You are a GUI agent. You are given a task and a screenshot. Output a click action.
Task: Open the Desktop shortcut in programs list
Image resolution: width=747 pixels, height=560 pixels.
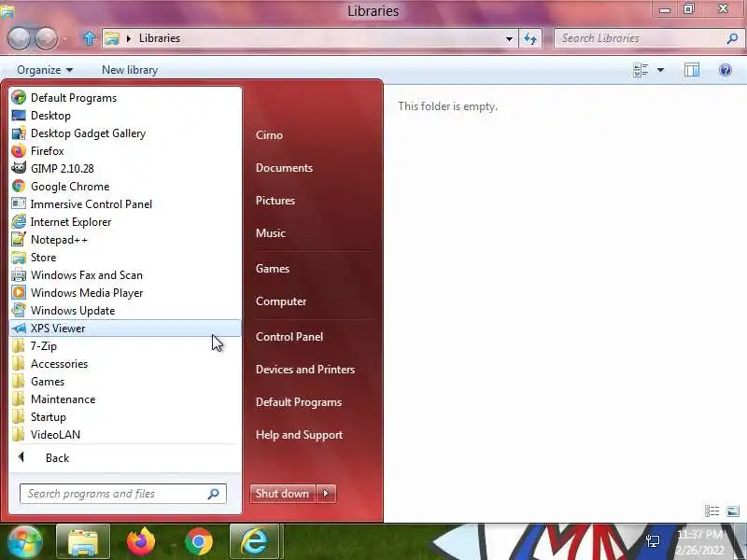click(125, 115)
